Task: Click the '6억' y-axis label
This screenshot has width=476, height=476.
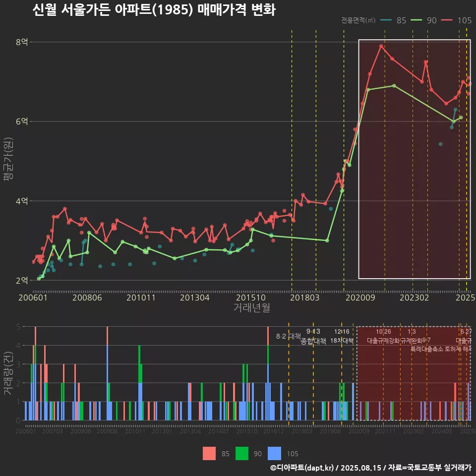Action: (22, 121)
